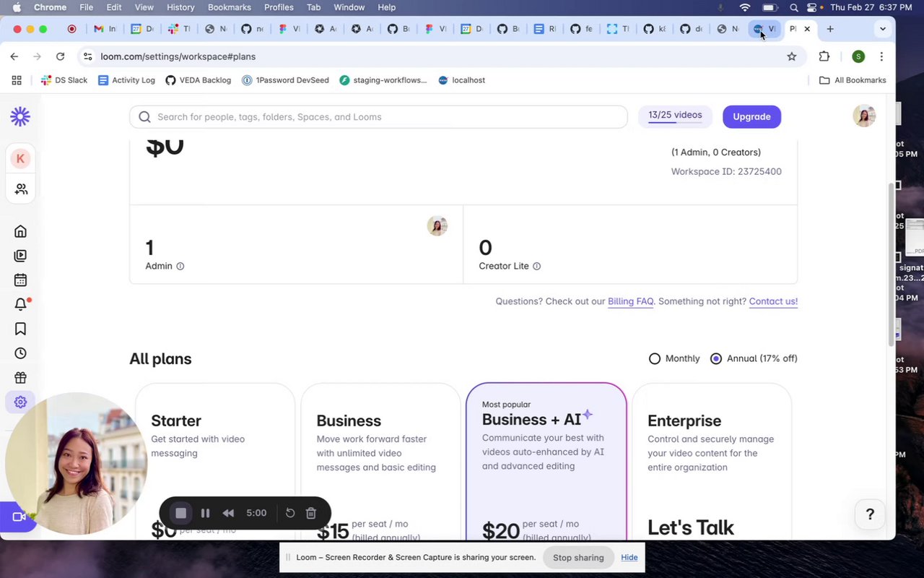Open the localhost bookmark
The image size is (924, 578).
click(x=462, y=80)
